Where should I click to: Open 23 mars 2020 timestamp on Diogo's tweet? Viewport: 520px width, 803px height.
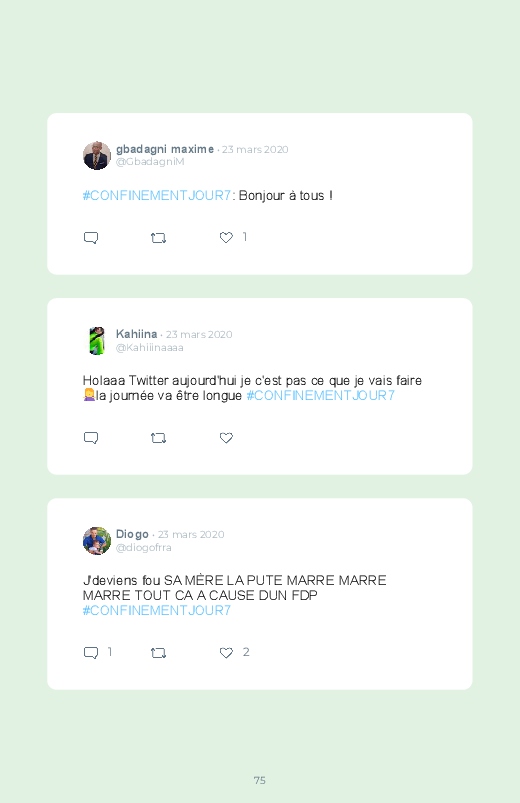coord(191,534)
